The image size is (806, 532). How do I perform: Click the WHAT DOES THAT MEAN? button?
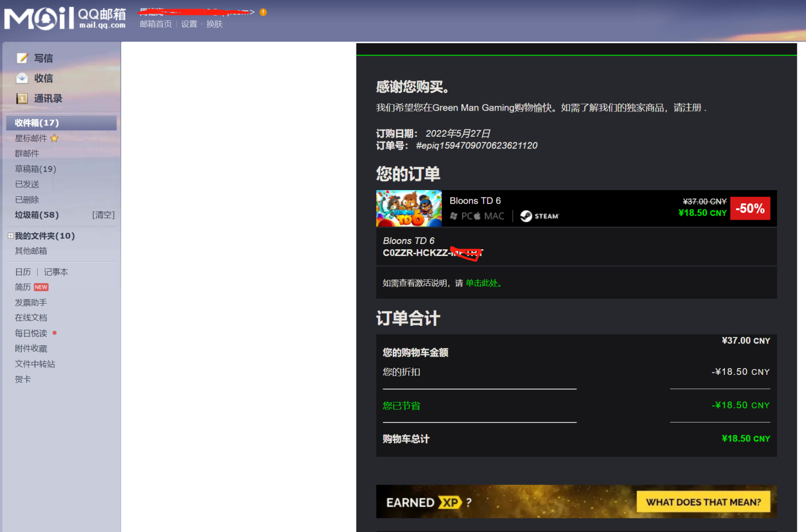click(703, 502)
